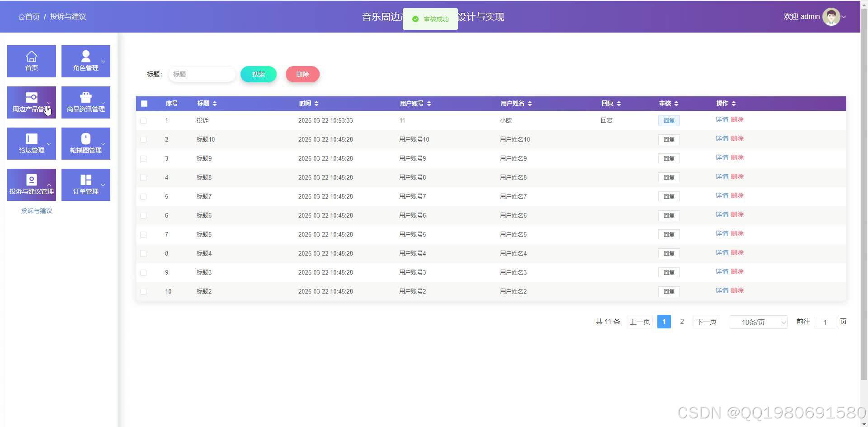Screen dimensions: 868x427
Task: Go to 下一页
Action: coord(706,322)
